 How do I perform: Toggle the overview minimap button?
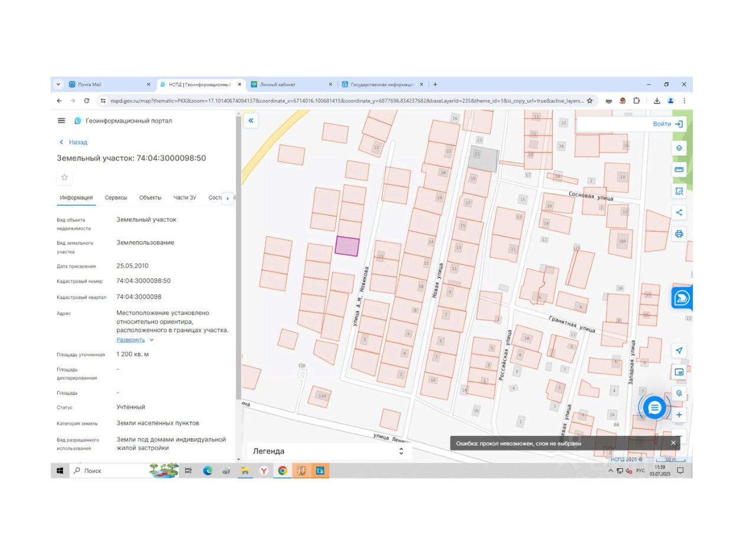pos(679,372)
